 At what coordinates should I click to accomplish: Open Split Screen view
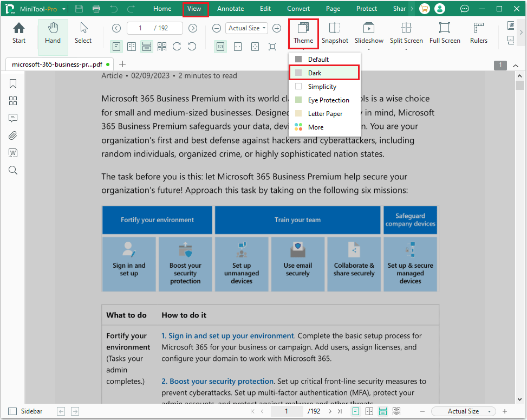coord(406,33)
